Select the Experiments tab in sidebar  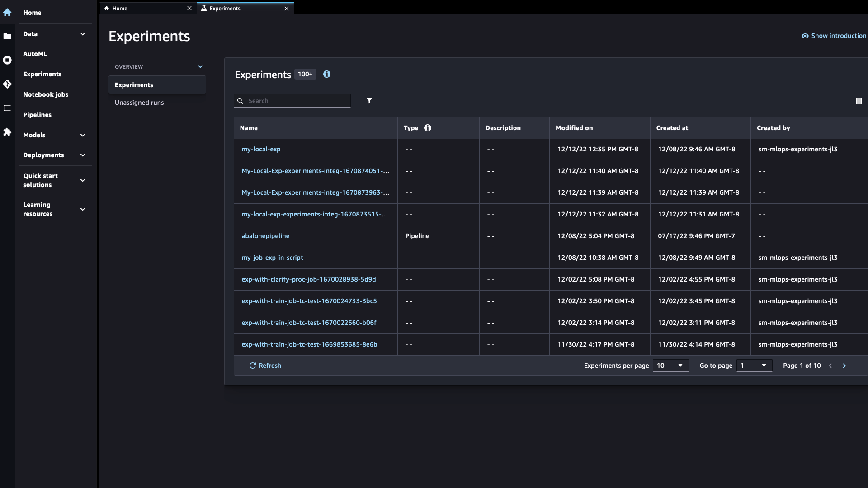(x=42, y=73)
